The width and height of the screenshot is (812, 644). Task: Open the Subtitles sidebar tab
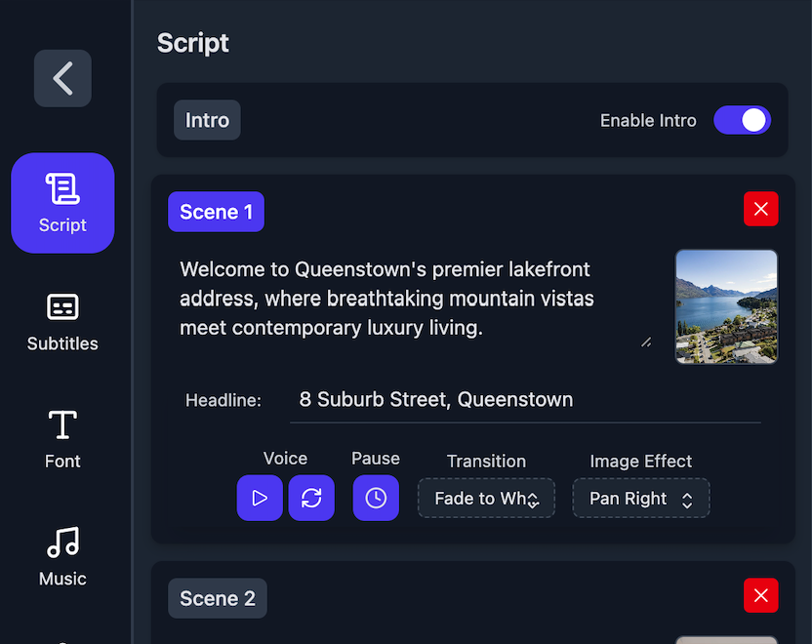[62, 321]
